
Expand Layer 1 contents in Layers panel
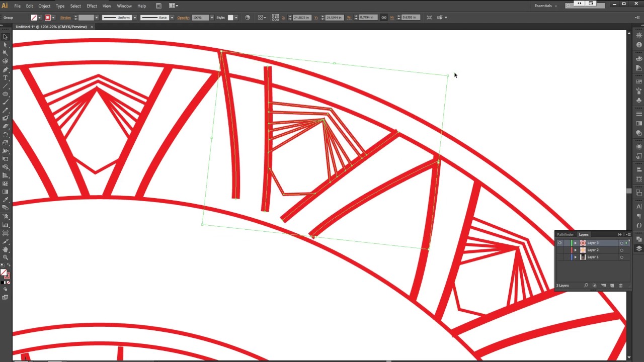576,257
